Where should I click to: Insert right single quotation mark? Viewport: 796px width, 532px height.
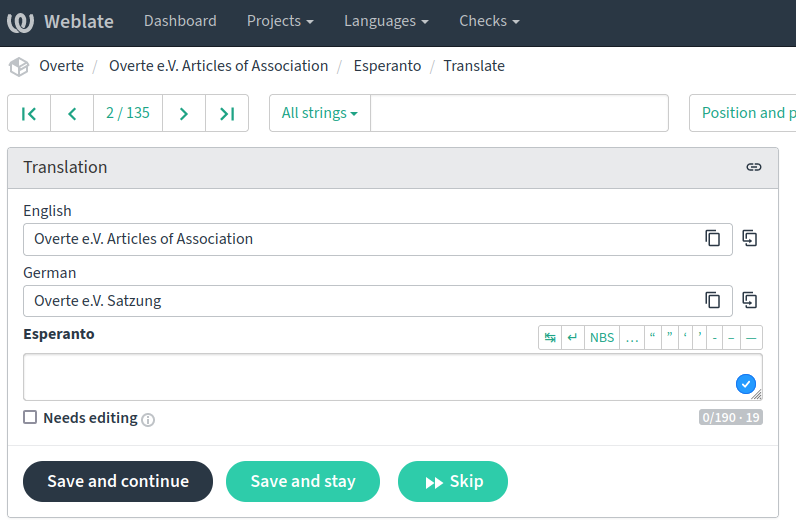click(x=700, y=338)
